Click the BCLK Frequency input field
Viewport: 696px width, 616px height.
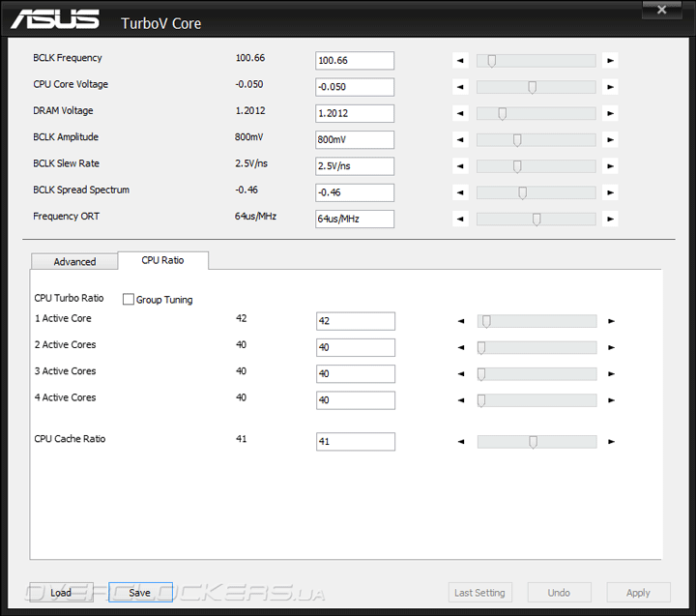point(355,60)
